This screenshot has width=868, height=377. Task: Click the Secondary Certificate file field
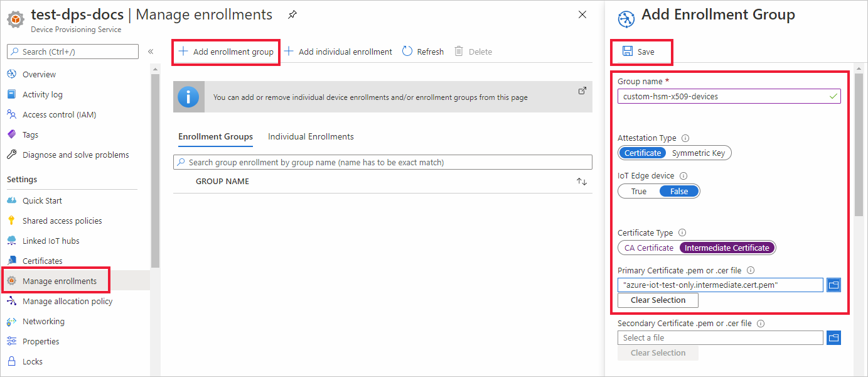coord(721,337)
